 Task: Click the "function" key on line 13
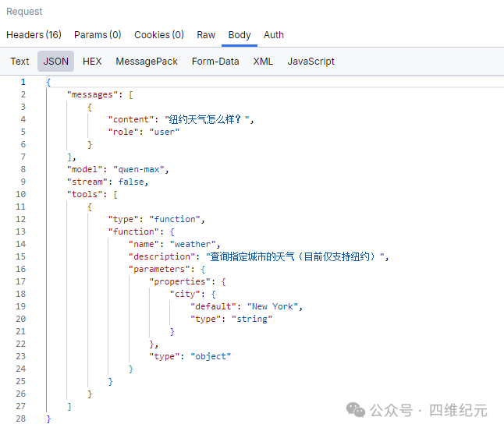[x=133, y=231]
